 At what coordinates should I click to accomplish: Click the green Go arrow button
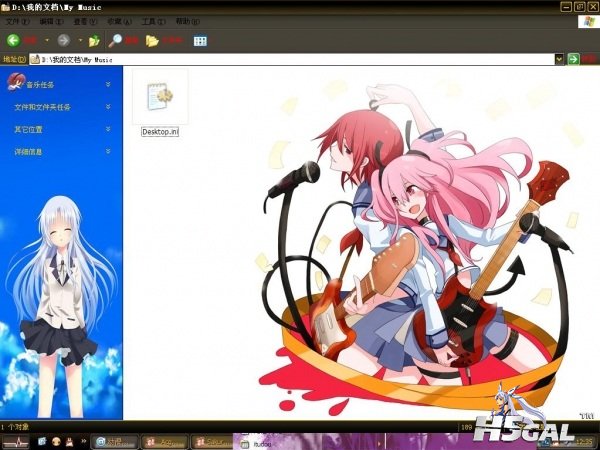click(573, 59)
